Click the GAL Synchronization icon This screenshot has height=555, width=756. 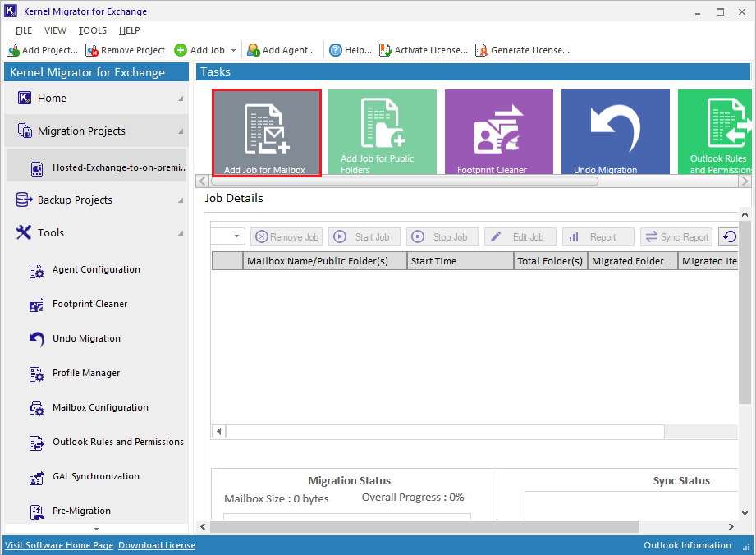point(36,477)
